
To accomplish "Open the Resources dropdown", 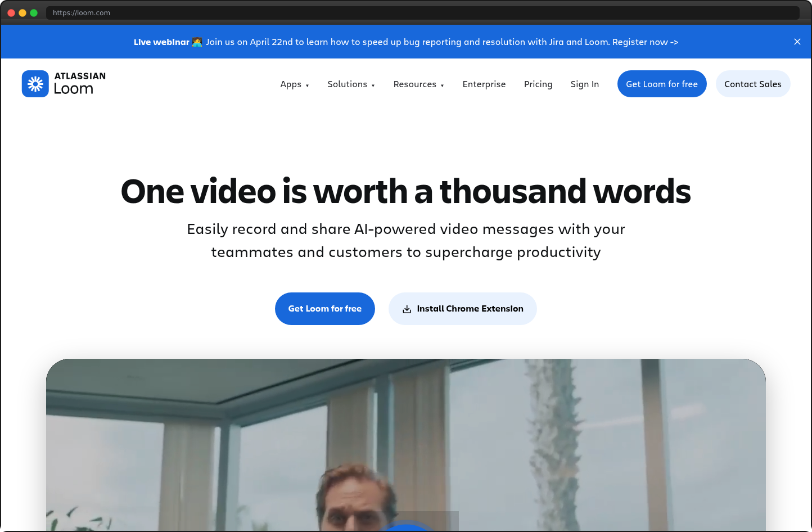I will [x=418, y=84].
